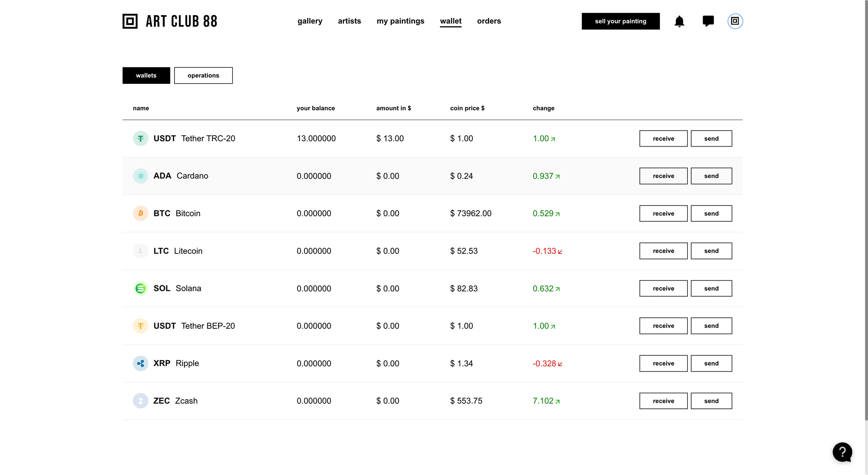
Task: Click the Cardano ADA coin icon
Action: click(x=140, y=176)
